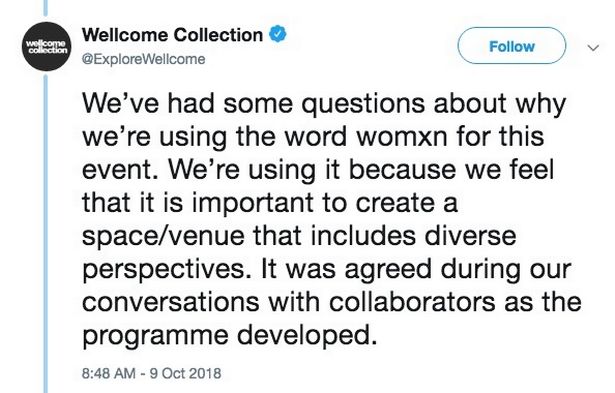Open the Wellcome Collection profile avatar
Viewport: 615px width, 393px height.
[46, 46]
